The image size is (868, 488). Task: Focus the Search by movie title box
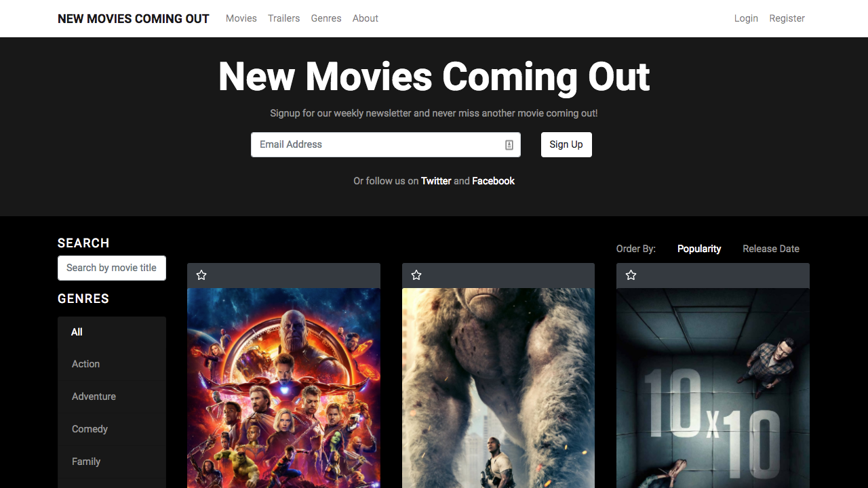point(112,268)
